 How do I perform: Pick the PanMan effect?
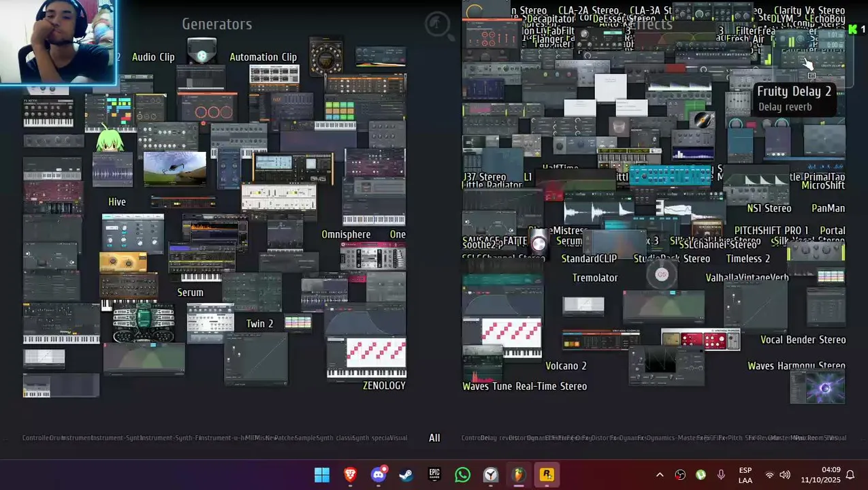point(828,208)
